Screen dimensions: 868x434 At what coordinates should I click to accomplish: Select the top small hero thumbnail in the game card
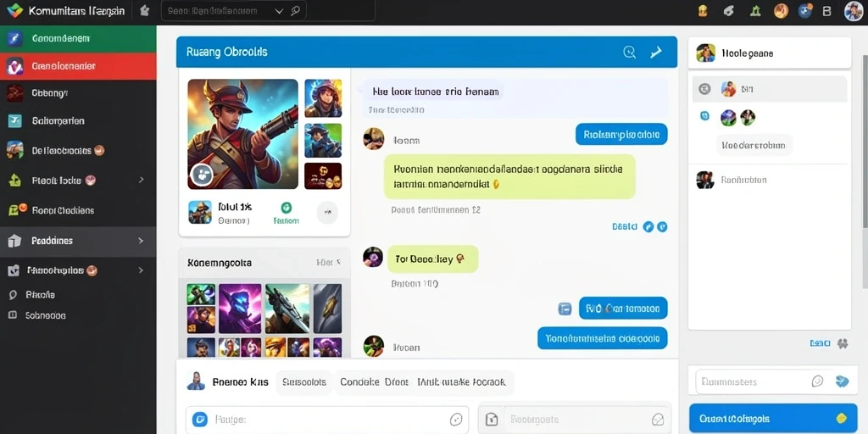(x=323, y=98)
